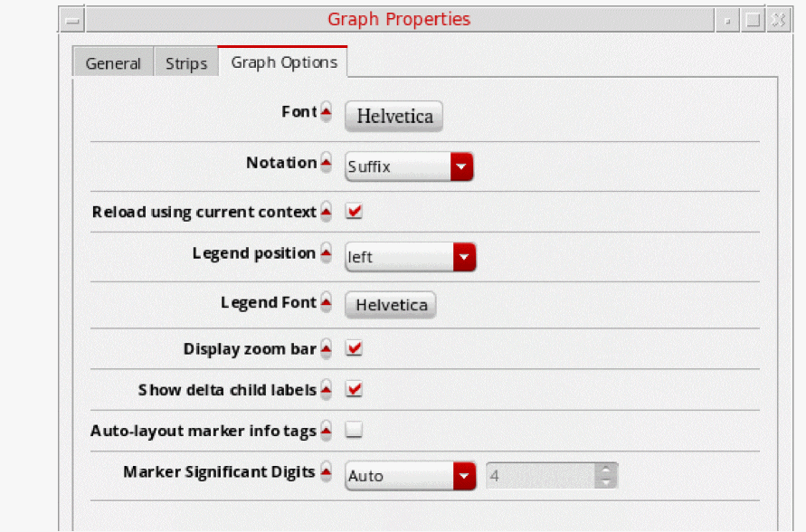Screen dimensions: 806x532
Task: Open the Notation Suffix dropdown
Action: 409,166
